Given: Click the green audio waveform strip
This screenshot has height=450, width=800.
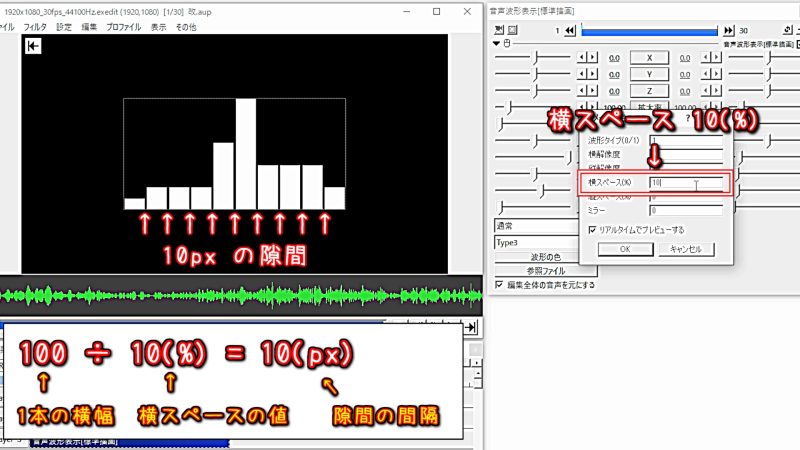Looking at the screenshot, I should (x=241, y=295).
